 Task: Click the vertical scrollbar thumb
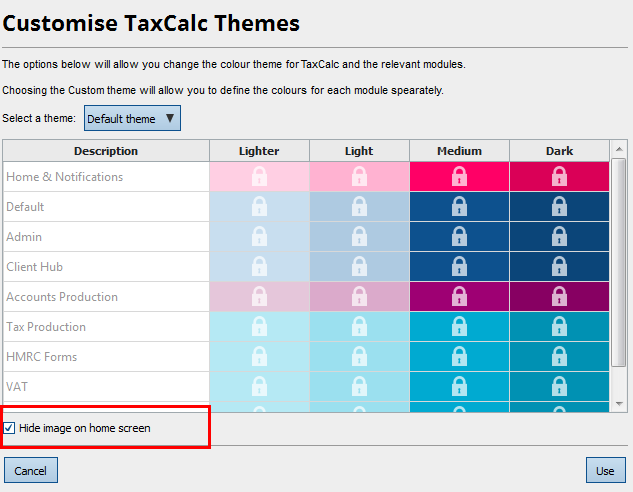coord(619,262)
